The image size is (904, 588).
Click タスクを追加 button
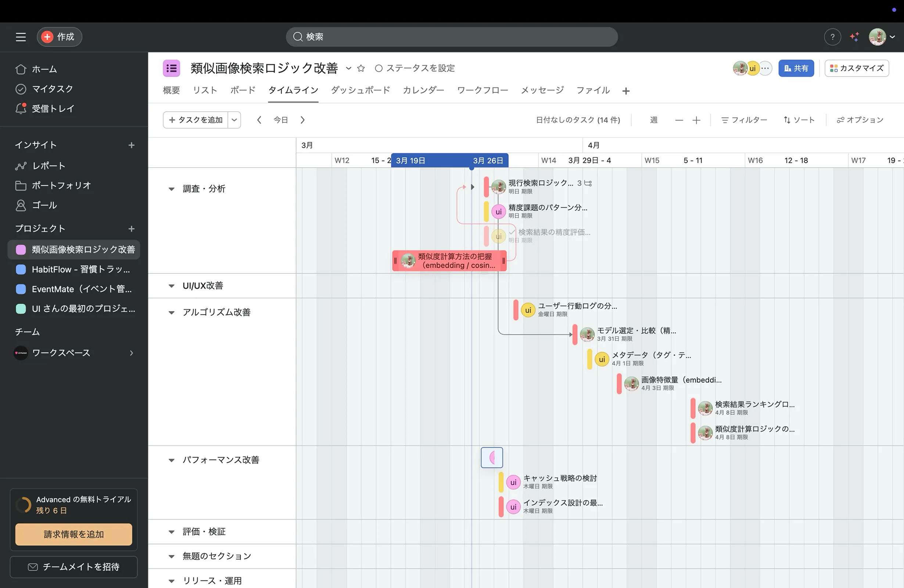pos(195,120)
